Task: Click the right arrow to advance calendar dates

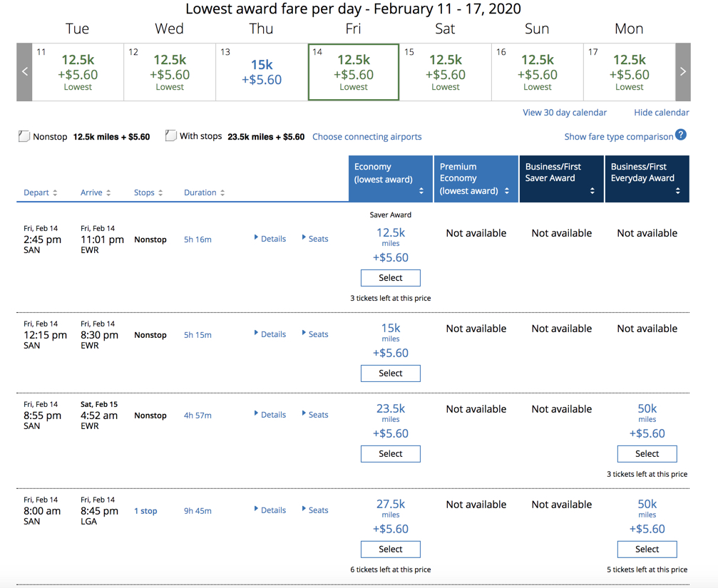Action: point(682,71)
